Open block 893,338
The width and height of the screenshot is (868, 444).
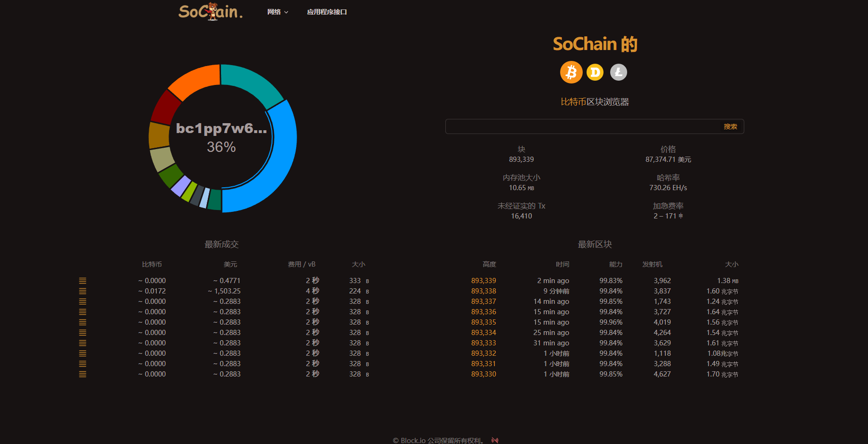click(x=484, y=291)
